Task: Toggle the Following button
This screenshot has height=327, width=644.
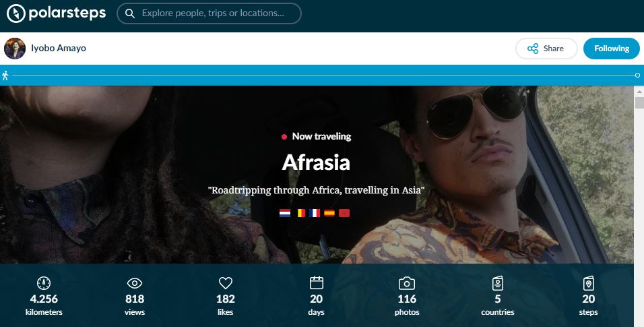Action: coord(612,49)
